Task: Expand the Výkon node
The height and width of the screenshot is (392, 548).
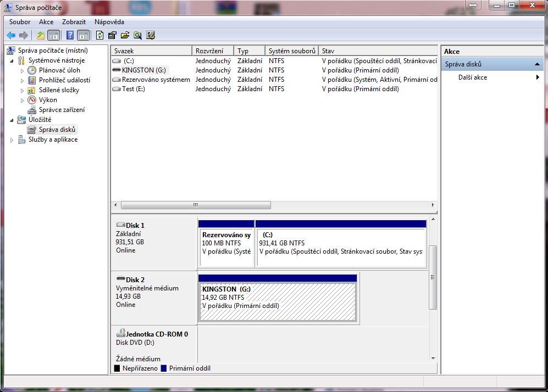Action: pyautogui.click(x=22, y=100)
